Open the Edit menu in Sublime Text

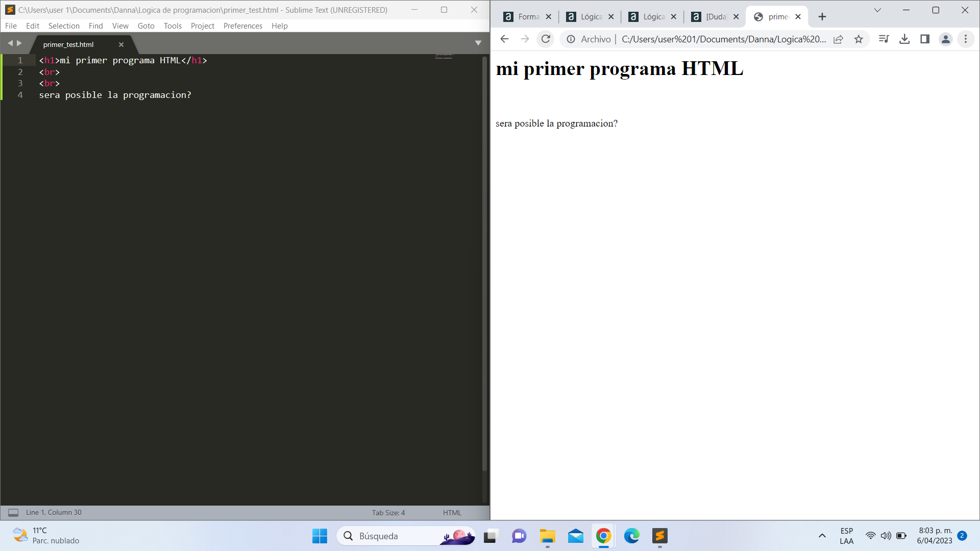[33, 26]
